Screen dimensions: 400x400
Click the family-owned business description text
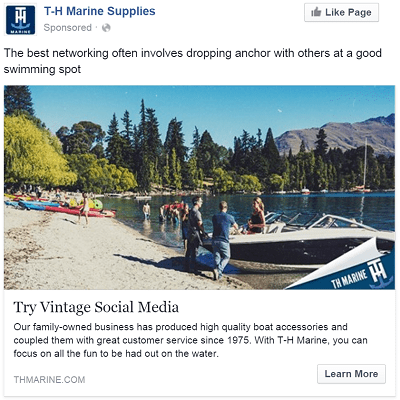click(190, 340)
